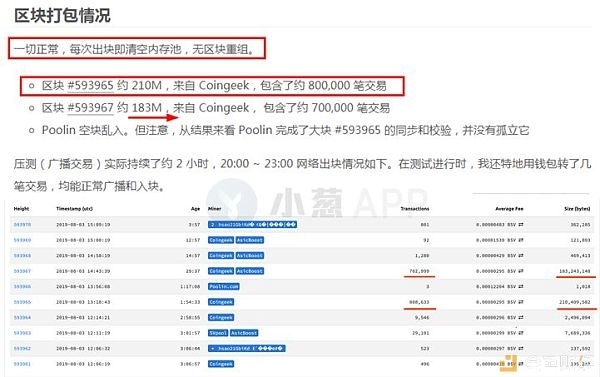Click Coingeek tag in row 593965
This screenshot has height=377, width=600.
coord(221,302)
